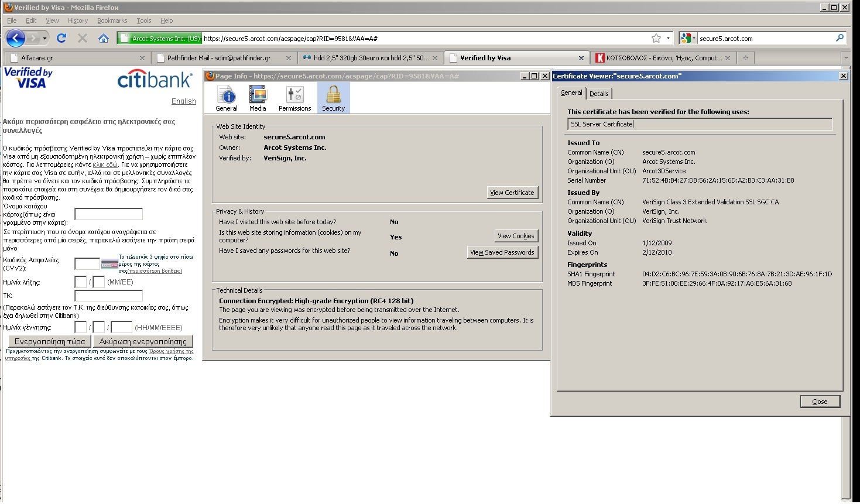Switch to certificate Details tab
The image size is (860, 504).
tap(599, 94)
